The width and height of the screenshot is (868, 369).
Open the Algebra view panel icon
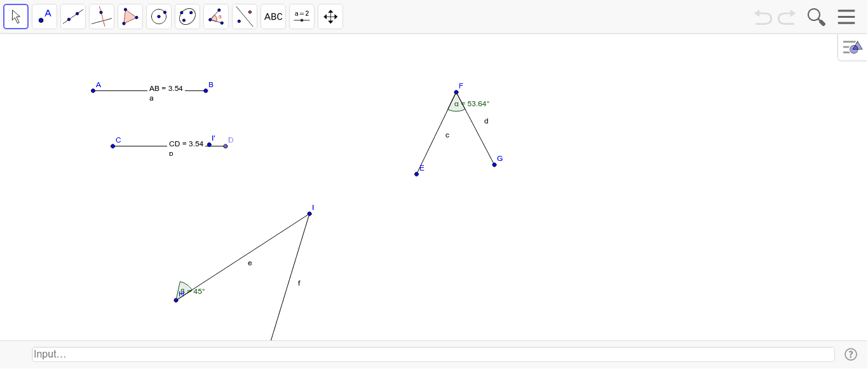tap(851, 46)
